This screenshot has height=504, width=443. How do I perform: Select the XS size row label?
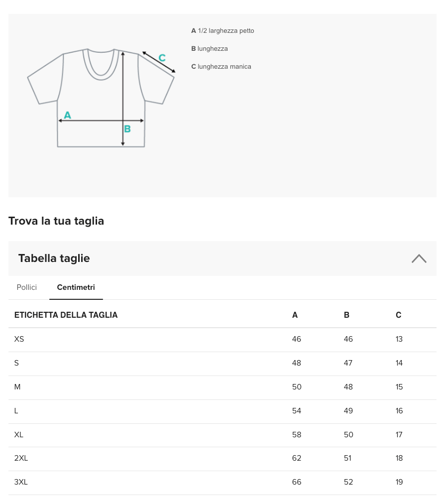tap(19, 339)
